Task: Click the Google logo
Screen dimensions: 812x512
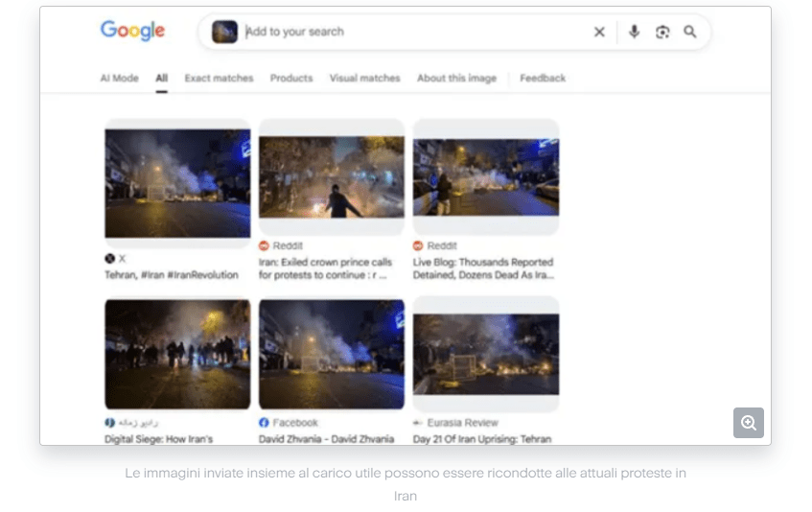Action: (132, 31)
